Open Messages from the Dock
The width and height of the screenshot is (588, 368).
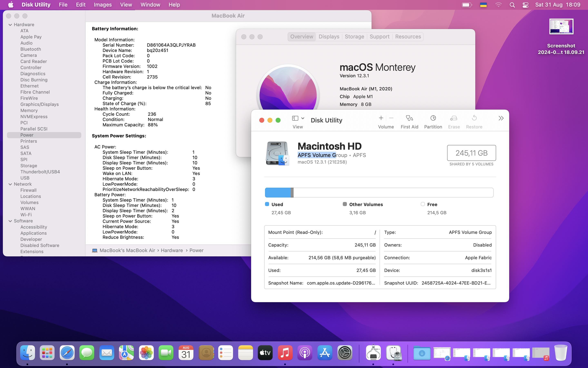(x=87, y=352)
